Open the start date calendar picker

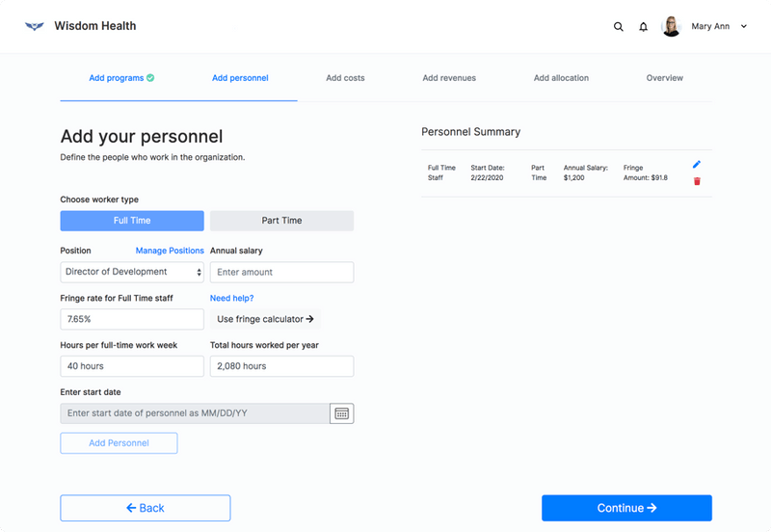[341, 413]
